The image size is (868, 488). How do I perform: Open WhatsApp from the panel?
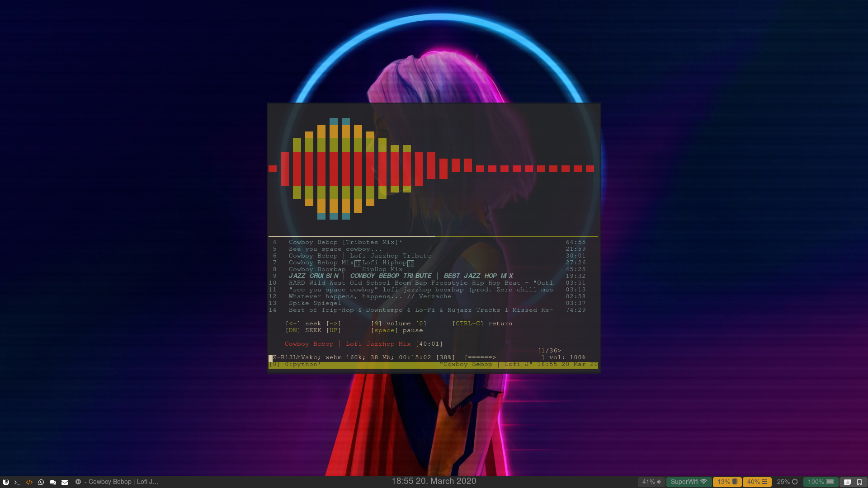(x=41, y=482)
